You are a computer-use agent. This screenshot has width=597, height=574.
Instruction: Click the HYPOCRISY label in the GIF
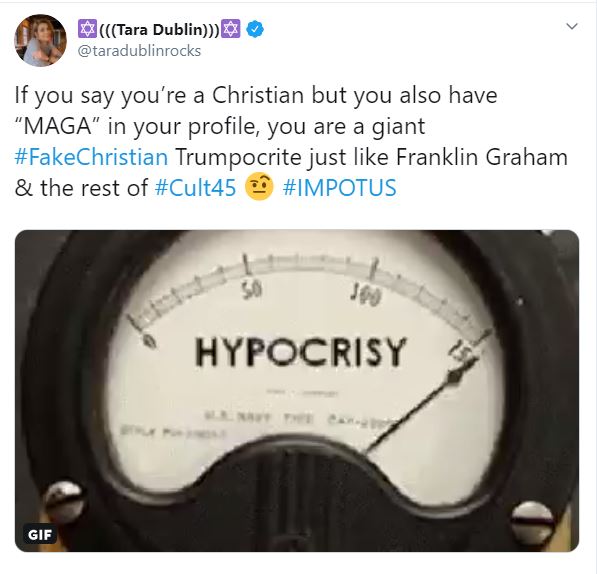click(x=300, y=352)
